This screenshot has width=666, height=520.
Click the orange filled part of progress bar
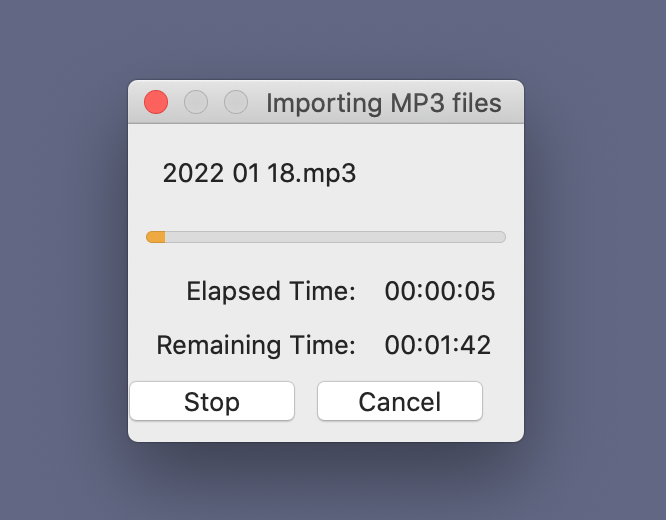pos(156,237)
